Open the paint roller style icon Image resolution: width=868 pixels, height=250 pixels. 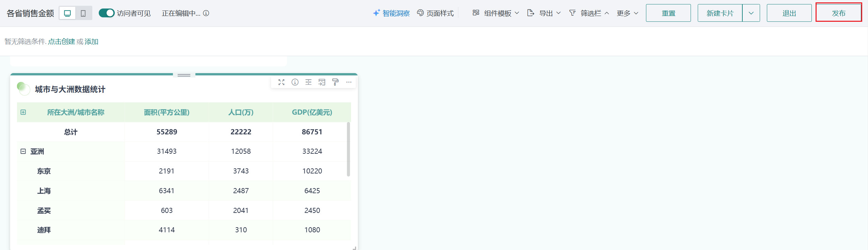[335, 82]
